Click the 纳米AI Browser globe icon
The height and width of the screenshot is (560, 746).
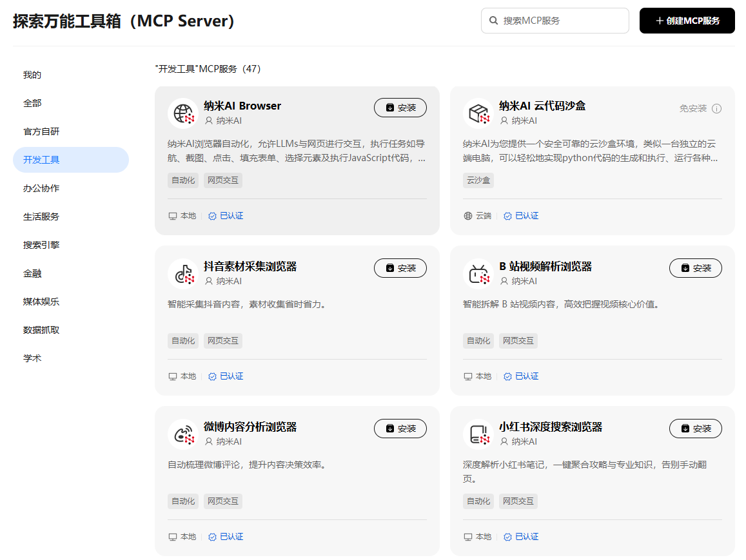point(183,113)
